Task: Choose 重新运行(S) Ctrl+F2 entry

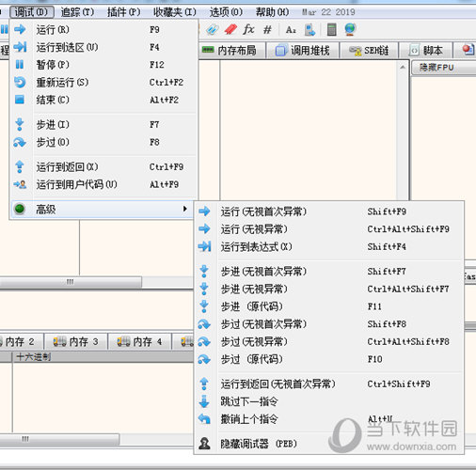Action: click(103, 83)
